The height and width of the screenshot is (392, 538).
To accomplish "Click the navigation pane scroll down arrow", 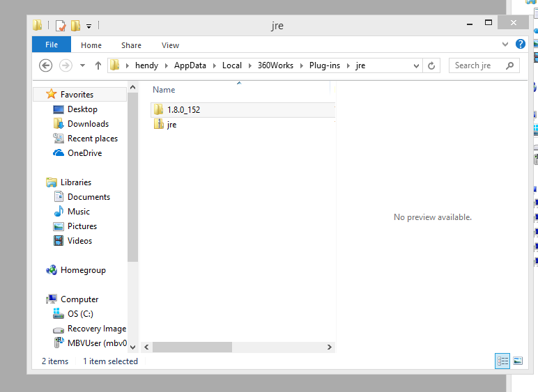I will [x=133, y=347].
